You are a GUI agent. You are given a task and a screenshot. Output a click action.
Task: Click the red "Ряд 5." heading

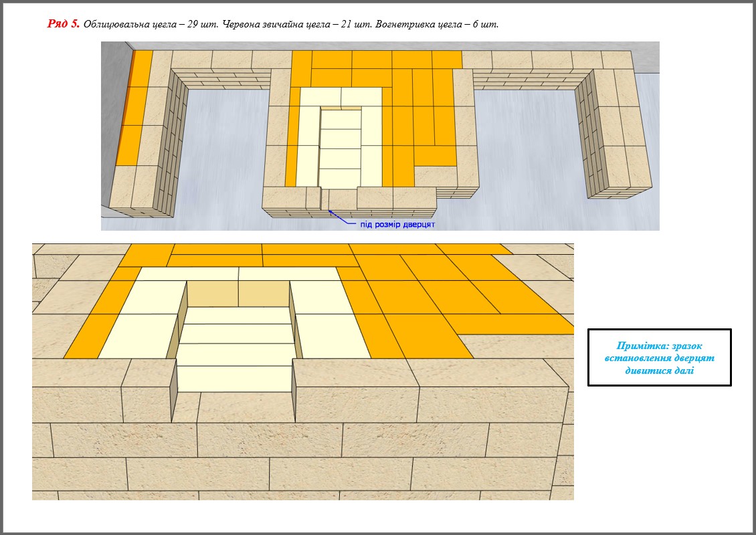coord(63,24)
